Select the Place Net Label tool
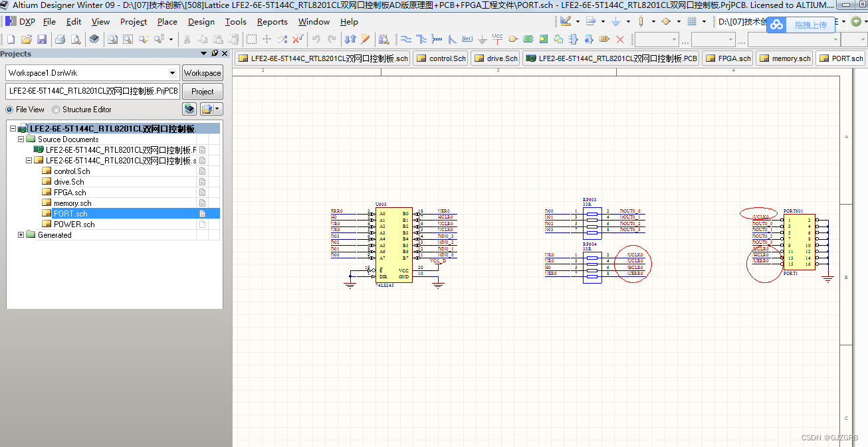 467,39
